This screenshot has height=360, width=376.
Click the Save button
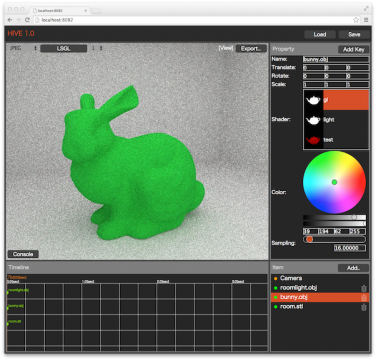(354, 34)
